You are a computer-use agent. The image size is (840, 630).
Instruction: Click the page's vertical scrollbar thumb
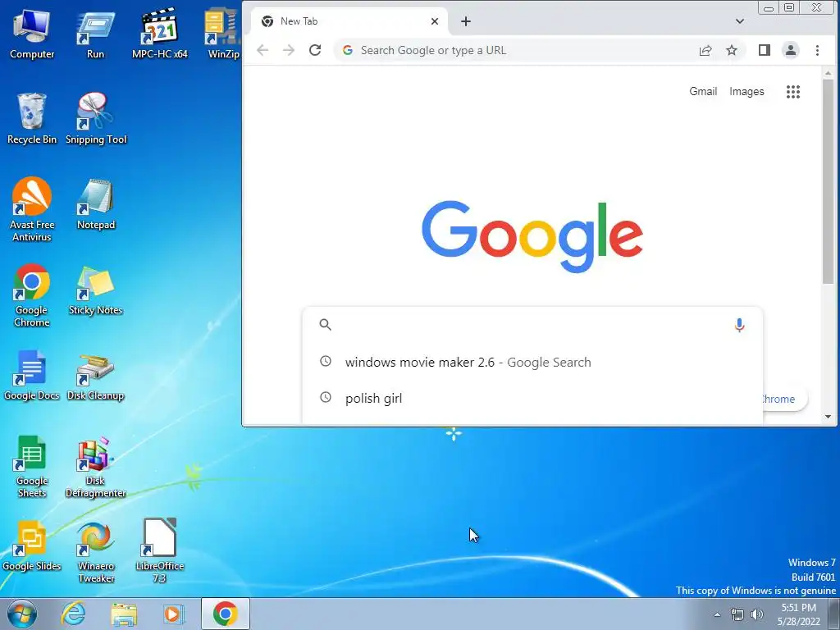(x=828, y=182)
